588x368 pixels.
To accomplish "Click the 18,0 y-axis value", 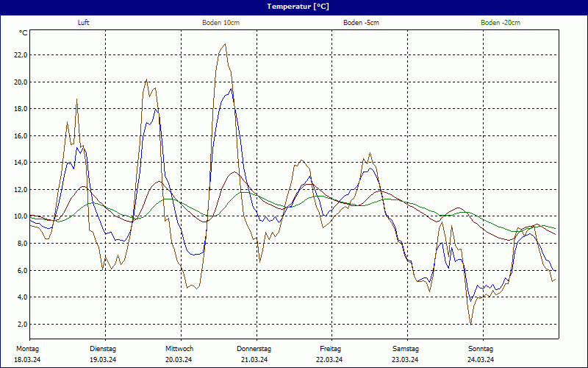I will coord(21,109).
